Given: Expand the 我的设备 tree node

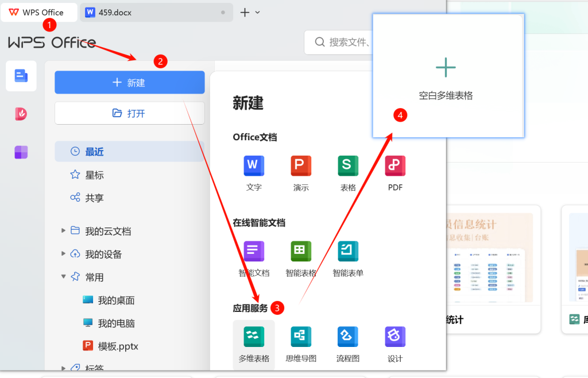Looking at the screenshot, I should [x=63, y=253].
